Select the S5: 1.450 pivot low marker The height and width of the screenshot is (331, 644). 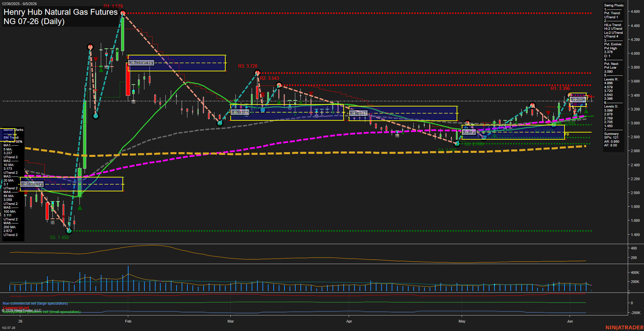point(69,231)
